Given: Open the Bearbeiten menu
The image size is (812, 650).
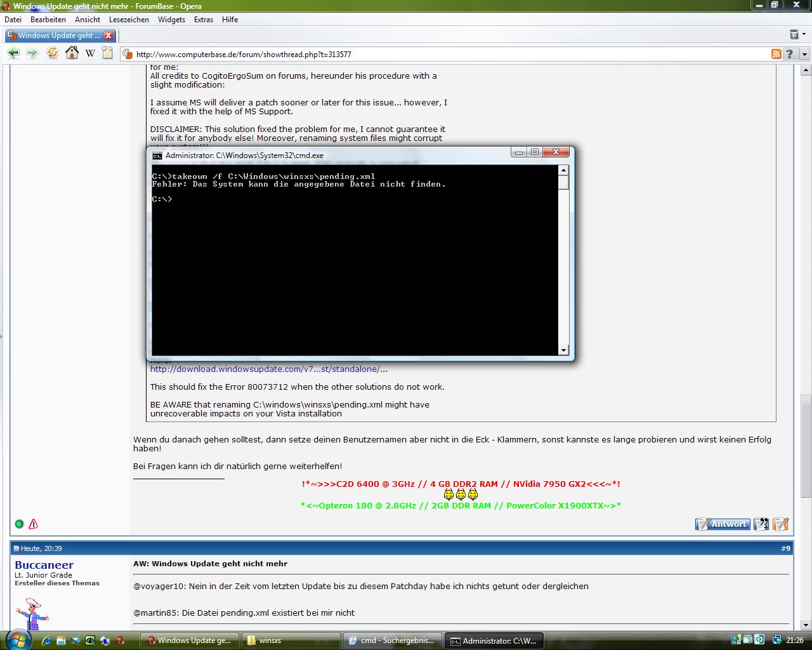Looking at the screenshot, I should coord(48,20).
